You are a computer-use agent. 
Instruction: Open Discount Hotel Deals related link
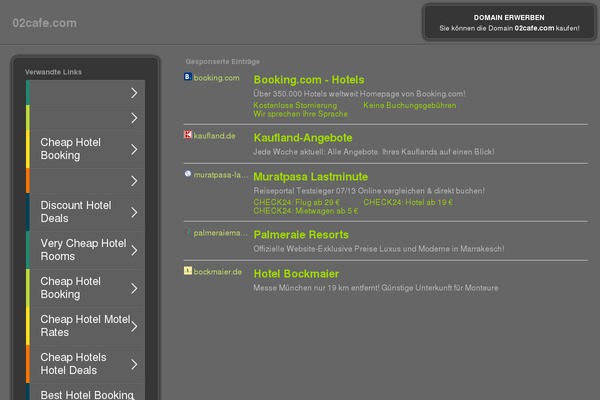pyautogui.click(x=85, y=212)
